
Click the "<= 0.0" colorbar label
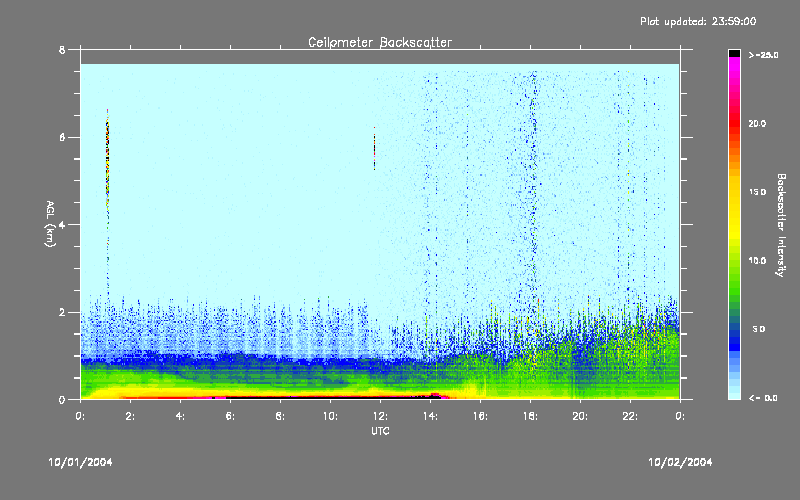(763, 398)
